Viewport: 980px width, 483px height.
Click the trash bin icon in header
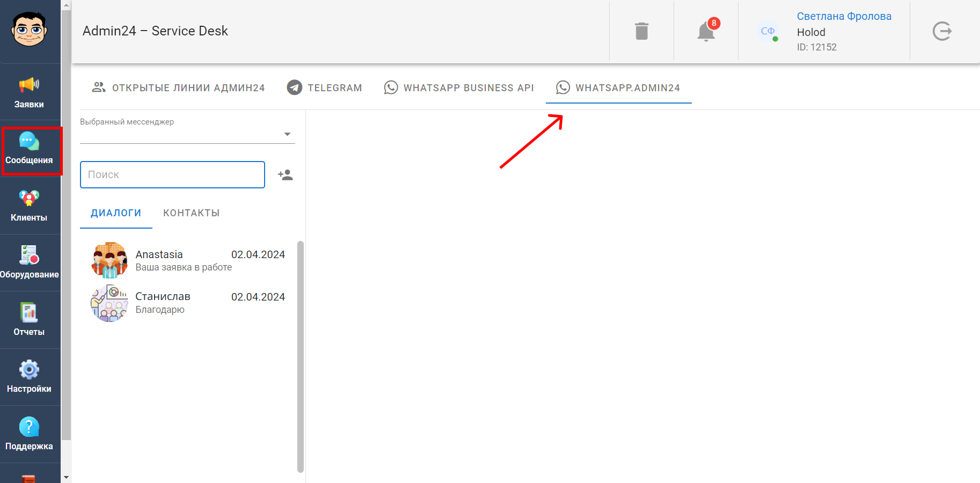click(x=642, y=31)
